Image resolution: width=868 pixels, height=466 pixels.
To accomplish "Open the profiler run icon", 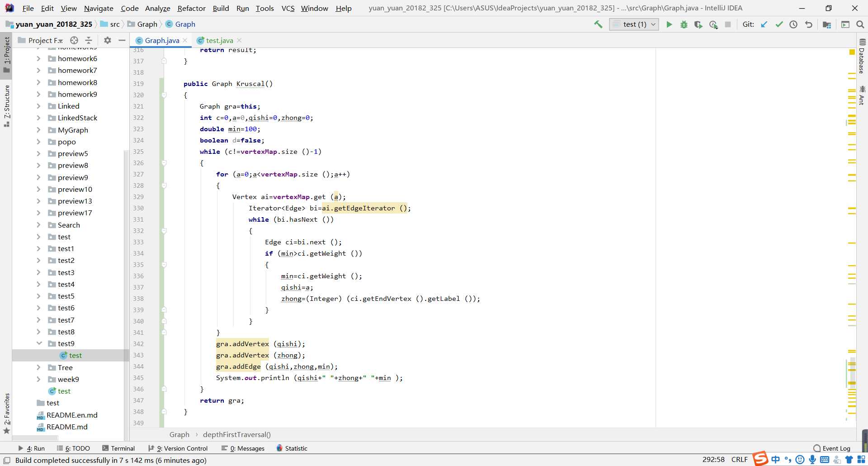I will pyautogui.click(x=713, y=24).
